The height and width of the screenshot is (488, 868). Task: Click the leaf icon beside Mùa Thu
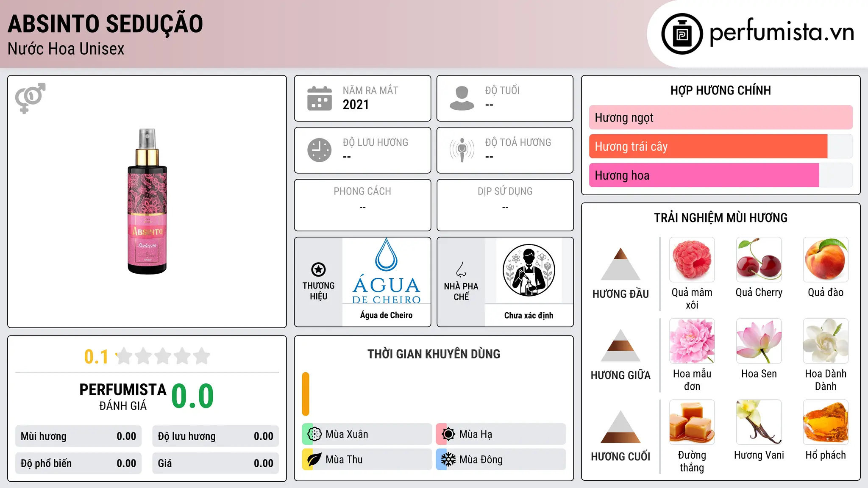tap(314, 460)
